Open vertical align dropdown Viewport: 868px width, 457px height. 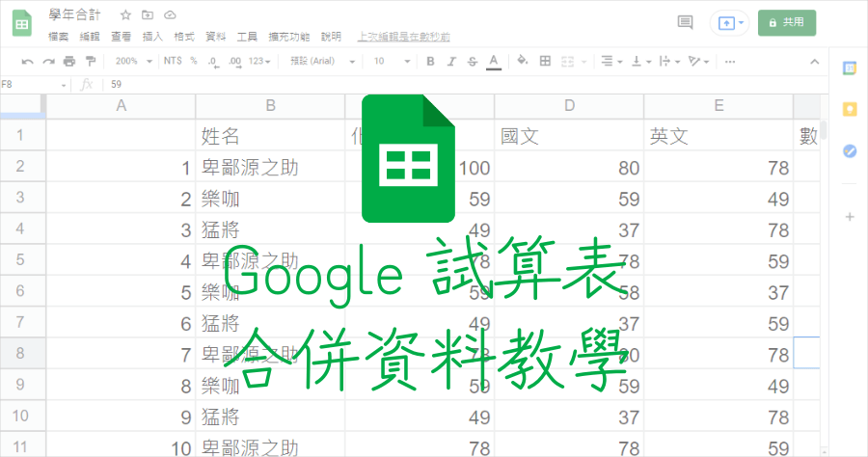click(x=641, y=62)
